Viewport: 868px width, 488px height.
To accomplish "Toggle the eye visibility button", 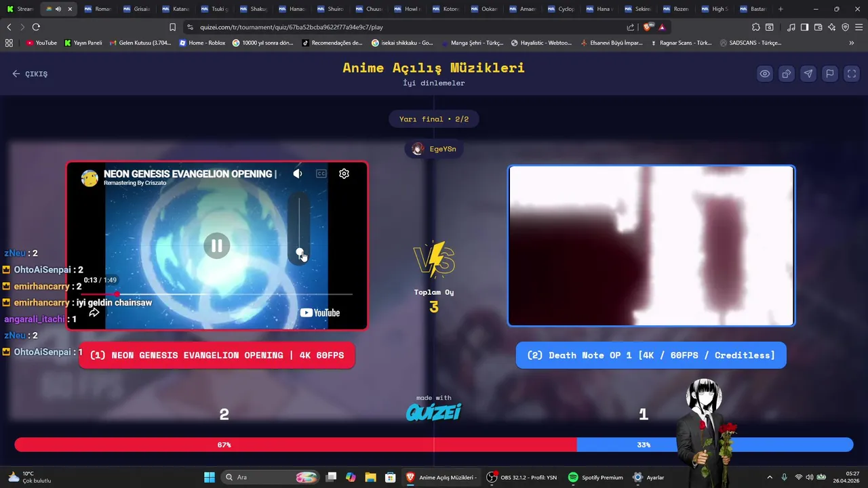I will click(765, 74).
